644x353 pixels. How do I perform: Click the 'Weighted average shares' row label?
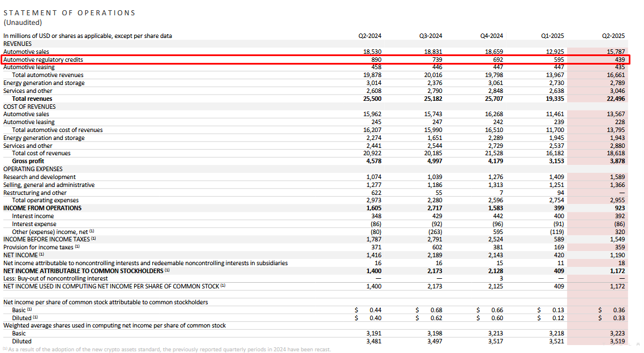pos(114,325)
